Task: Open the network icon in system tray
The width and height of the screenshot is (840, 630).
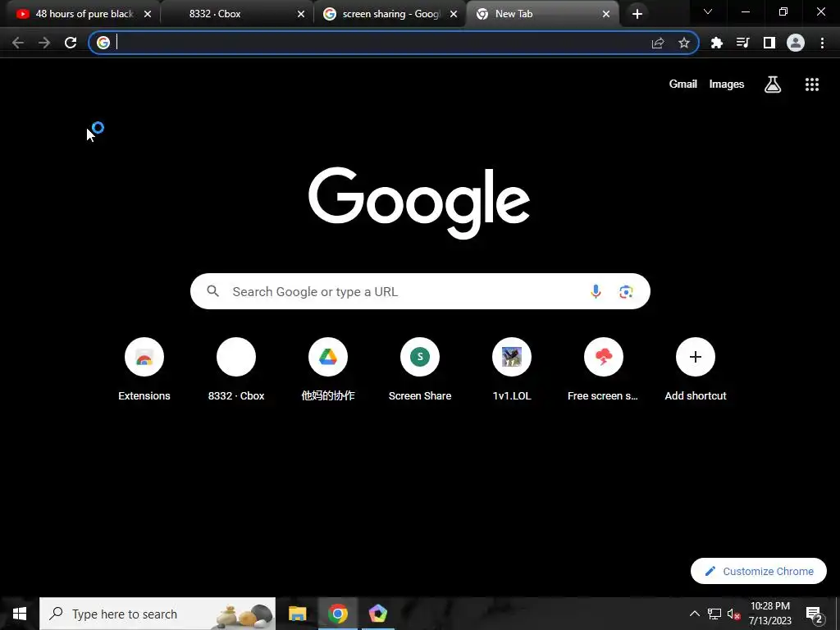Action: (x=714, y=614)
